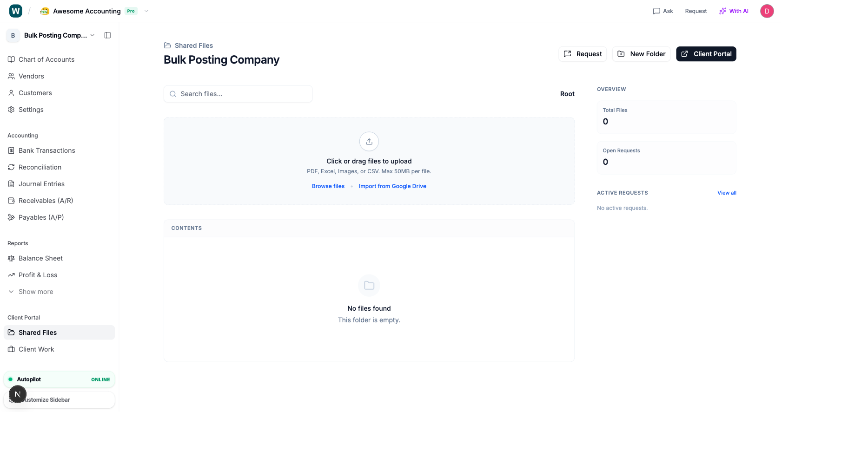Click Import from Google Drive link
The width and height of the screenshot is (868, 457).
tap(392, 186)
